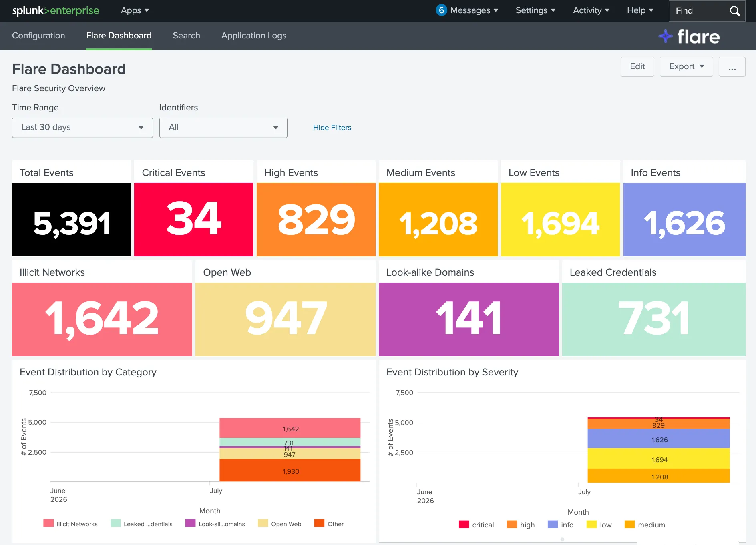Toggle the high severity legend swatch
Viewport: 756px width, 545px height.
point(512,525)
